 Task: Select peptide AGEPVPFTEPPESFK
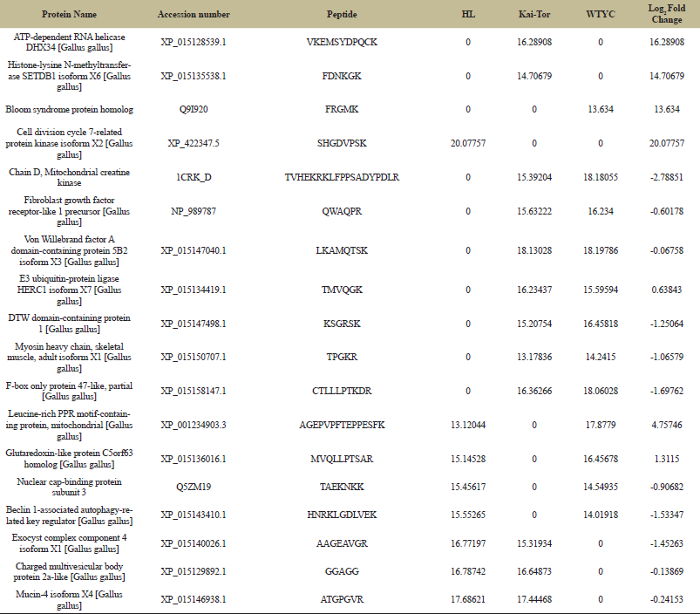[x=342, y=424]
